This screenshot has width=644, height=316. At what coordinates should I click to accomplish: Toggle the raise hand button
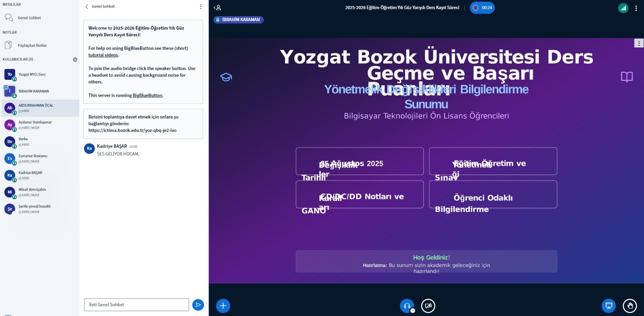pos(630,306)
